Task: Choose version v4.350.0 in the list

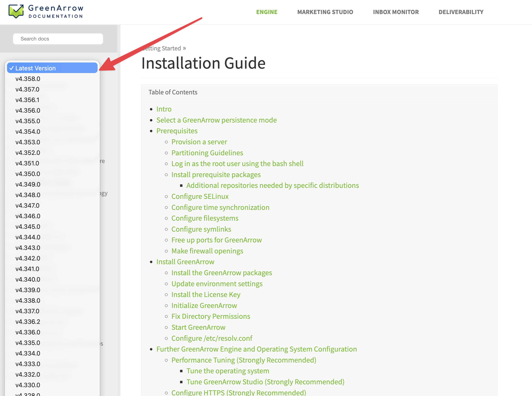Action: pyautogui.click(x=27, y=174)
